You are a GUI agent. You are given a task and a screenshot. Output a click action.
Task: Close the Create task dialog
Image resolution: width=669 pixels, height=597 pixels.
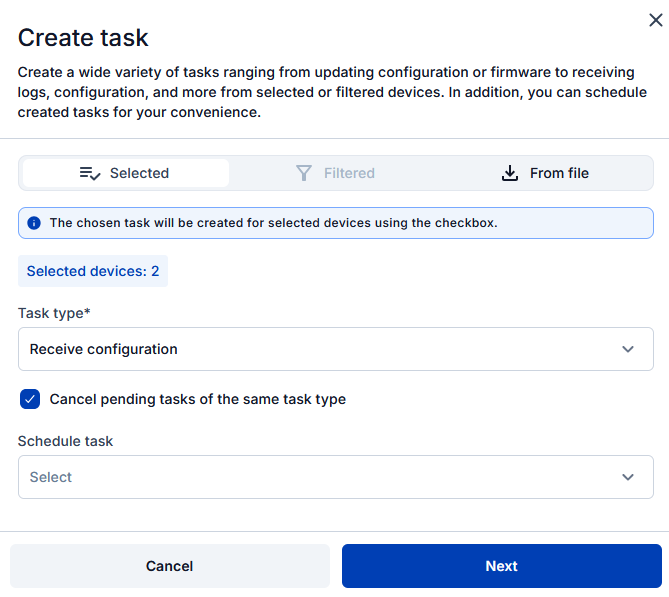point(655,18)
